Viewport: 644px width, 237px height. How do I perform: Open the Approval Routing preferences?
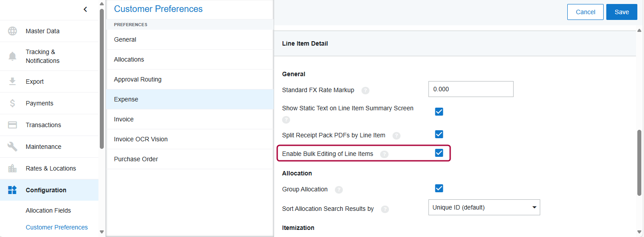[137, 79]
